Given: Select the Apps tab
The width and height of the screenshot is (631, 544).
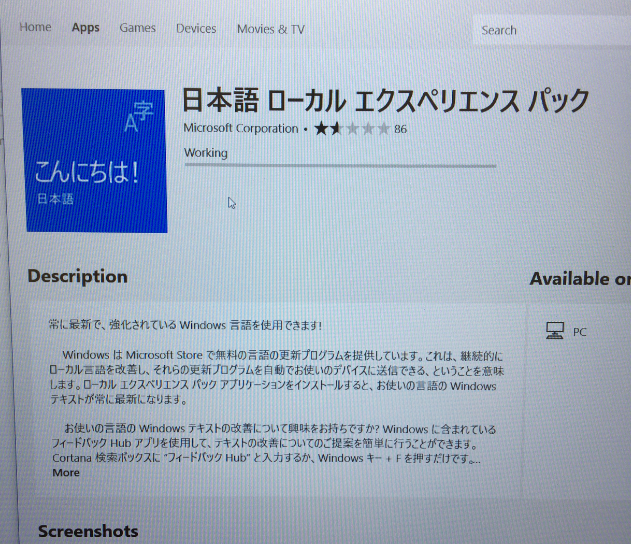Looking at the screenshot, I should [x=85, y=27].
